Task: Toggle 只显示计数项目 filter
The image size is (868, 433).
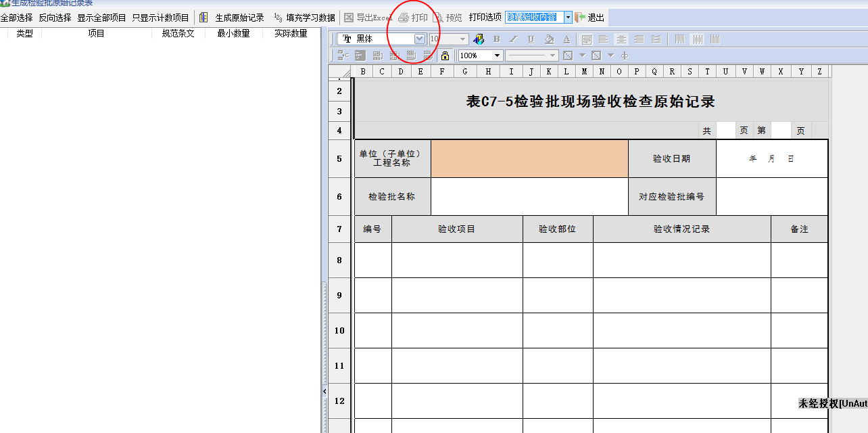Action: [x=160, y=18]
